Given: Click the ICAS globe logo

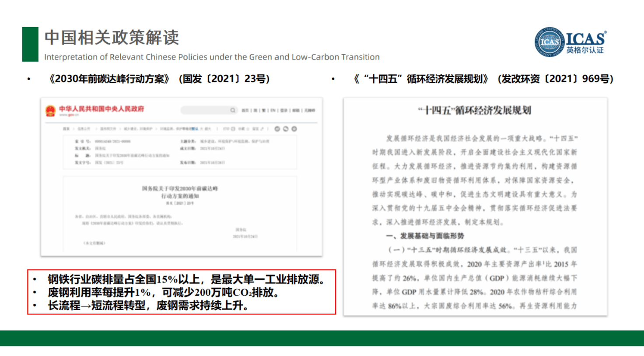Looking at the screenshot, I should click(549, 42).
